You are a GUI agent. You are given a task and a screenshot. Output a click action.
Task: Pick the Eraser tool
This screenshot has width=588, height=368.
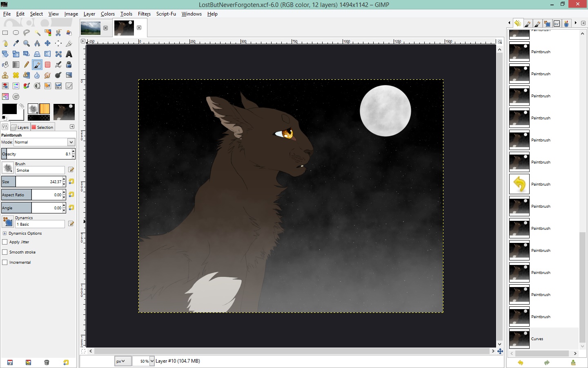coord(48,65)
